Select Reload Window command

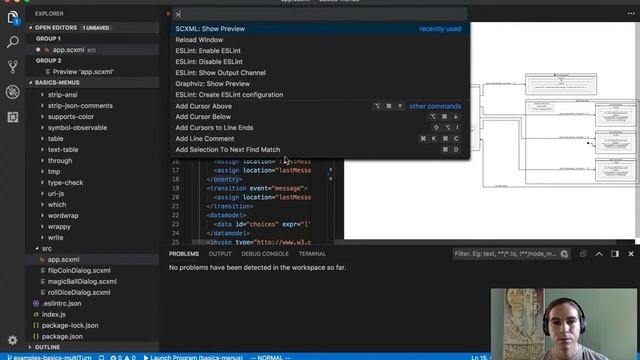[320, 40]
